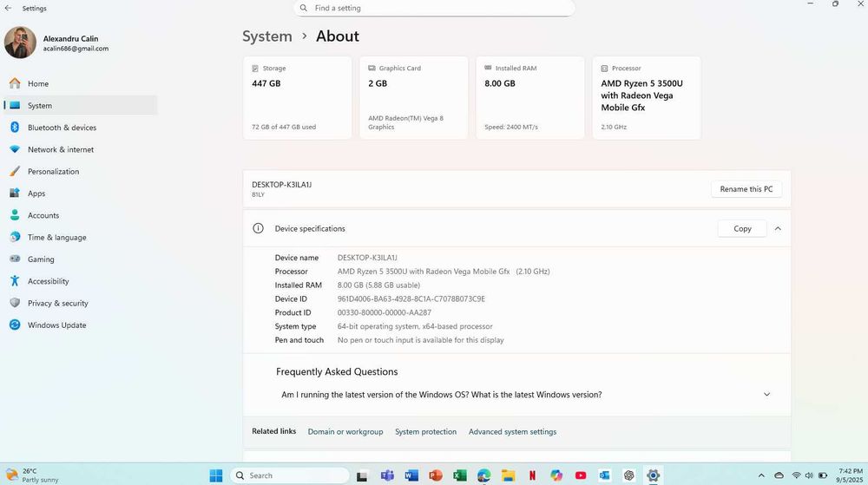Open Bluetooth & devices settings
Viewport: 868px width, 485px height.
[80, 128]
